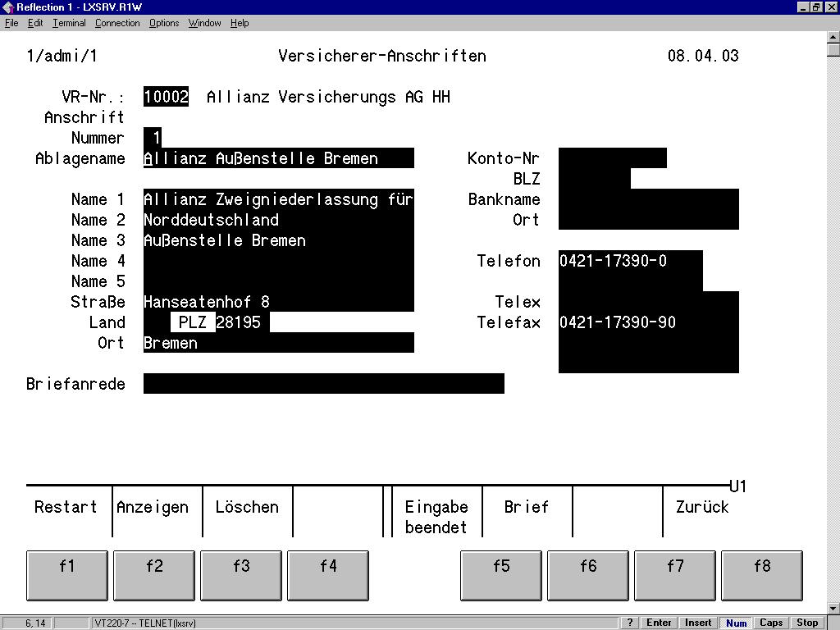Click the empty Telex field
Screen dimensions: 840x630
648,302
